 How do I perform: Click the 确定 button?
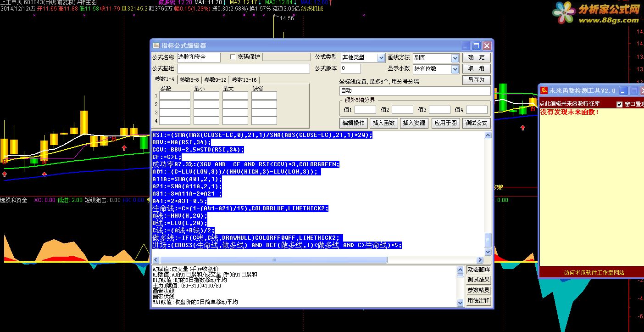tap(476, 57)
